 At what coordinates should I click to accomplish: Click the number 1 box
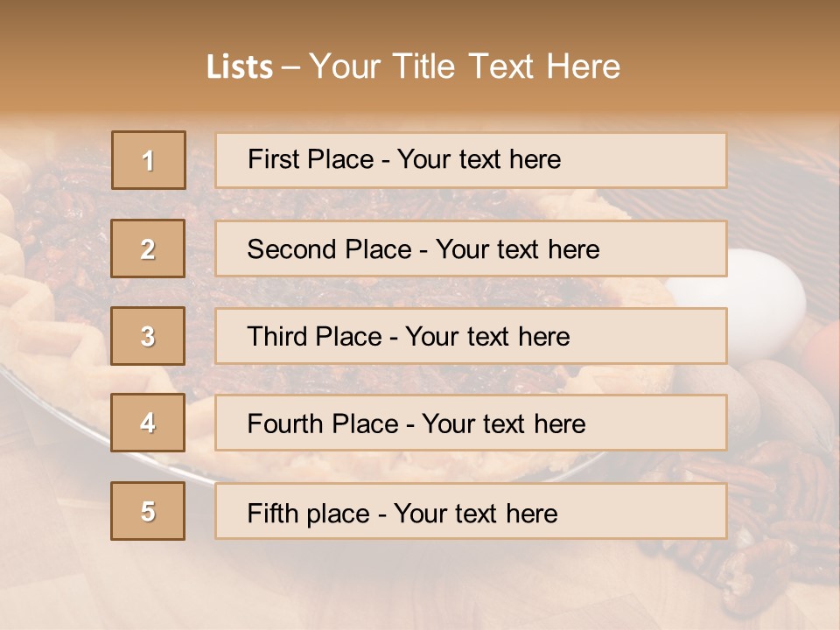[x=149, y=160]
